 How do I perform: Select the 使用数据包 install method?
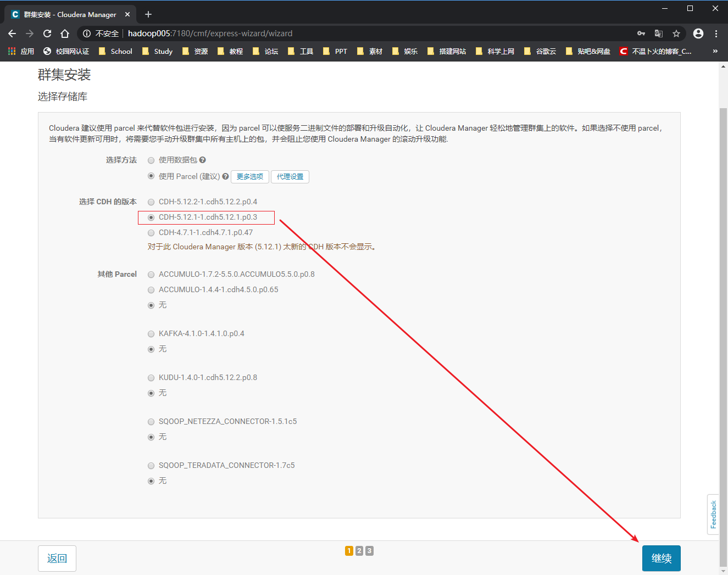point(151,160)
